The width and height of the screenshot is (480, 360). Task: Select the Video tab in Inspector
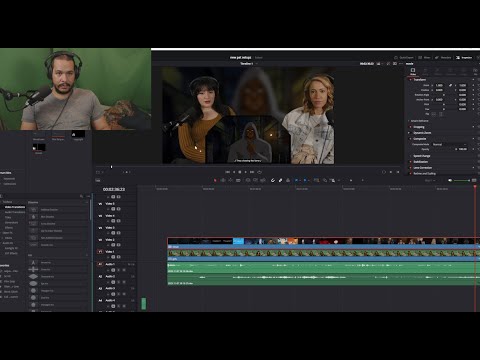coord(413,71)
